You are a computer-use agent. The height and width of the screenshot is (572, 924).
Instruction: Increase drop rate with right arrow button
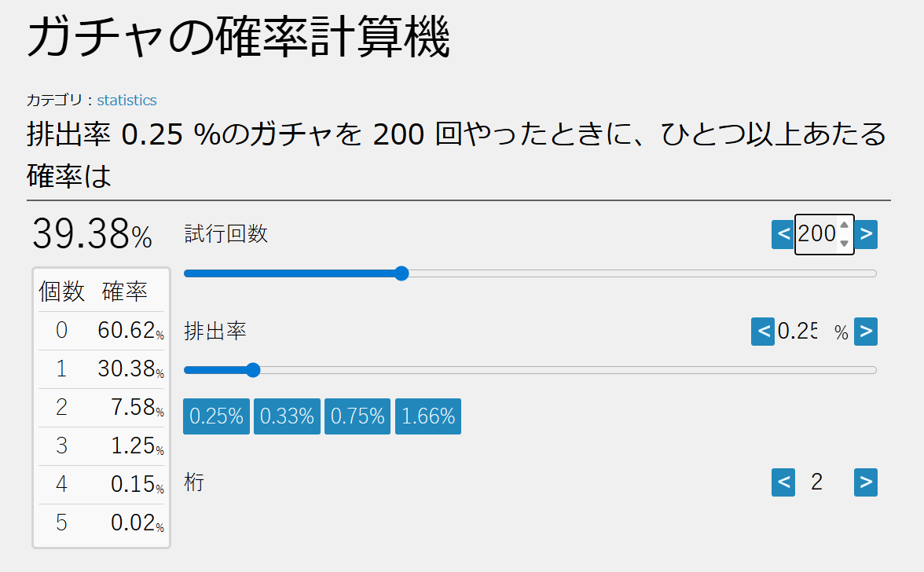866,331
